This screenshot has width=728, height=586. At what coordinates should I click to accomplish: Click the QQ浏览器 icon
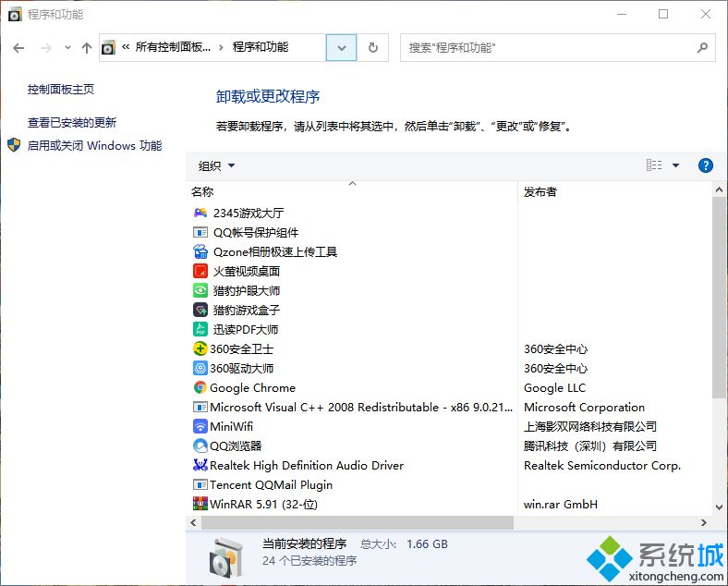tap(200, 446)
